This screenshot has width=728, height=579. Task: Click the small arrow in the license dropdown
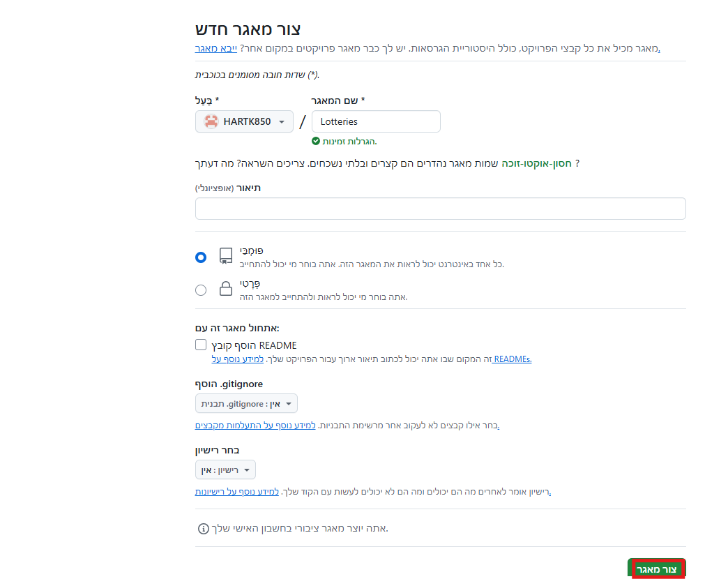(247, 470)
